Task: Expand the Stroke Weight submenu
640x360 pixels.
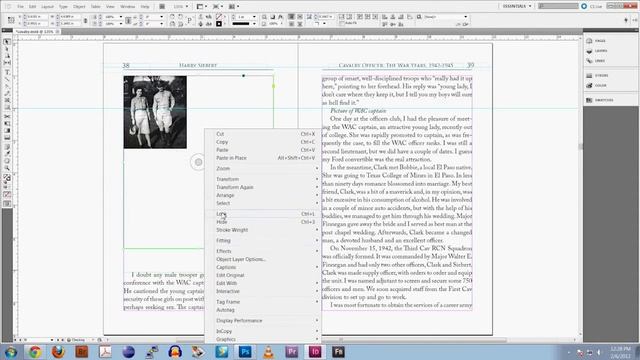Action: [x=263, y=230]
